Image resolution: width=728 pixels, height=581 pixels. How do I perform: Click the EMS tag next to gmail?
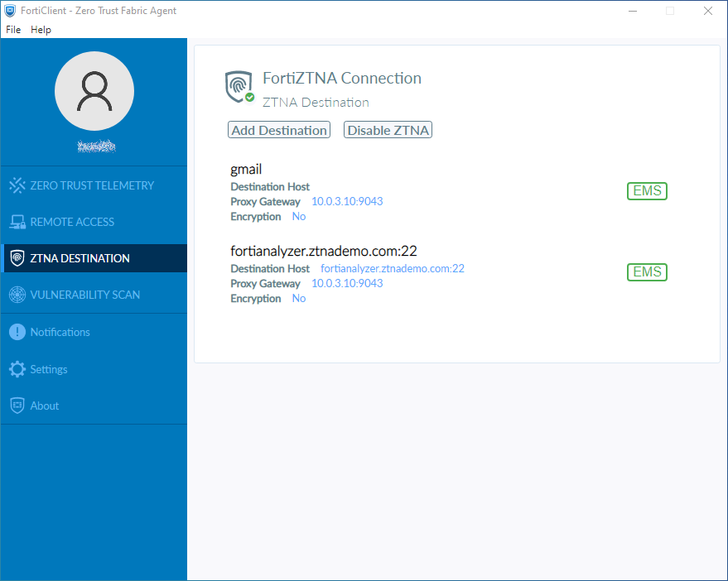coord(646,190)
